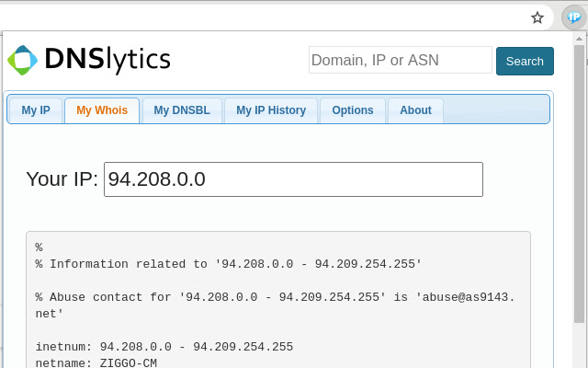The width and height of the screenshot is (588, 368).
Task: Select the My Whois tab
Action: pyautogui.click(x=102, y=110)
